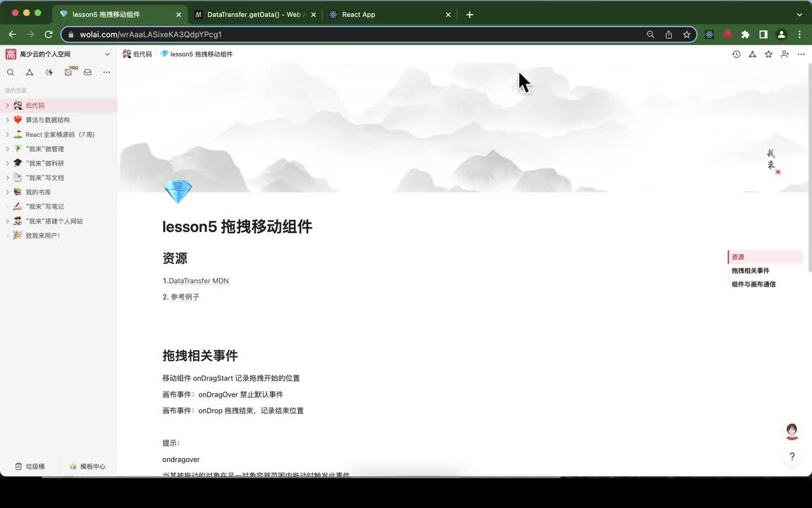The height and width of the screenshot is (508, 812).
Task: Expand “我来”做科研 page tree
Action: (7, 163)
